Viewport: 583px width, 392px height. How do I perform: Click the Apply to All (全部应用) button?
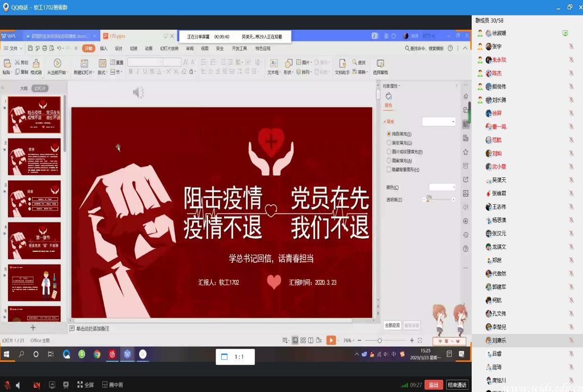392,325
